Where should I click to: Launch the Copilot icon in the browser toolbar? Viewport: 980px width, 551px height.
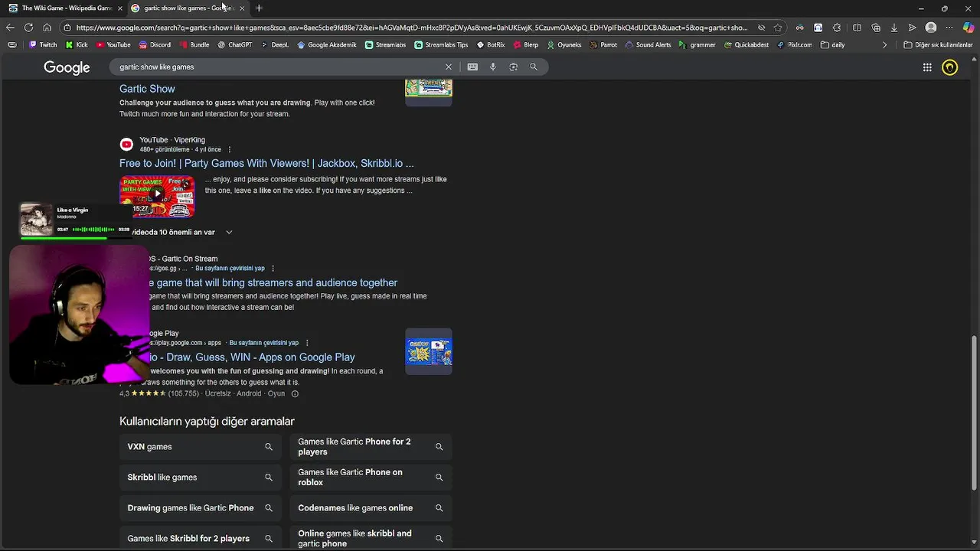(x=969, y=28)
